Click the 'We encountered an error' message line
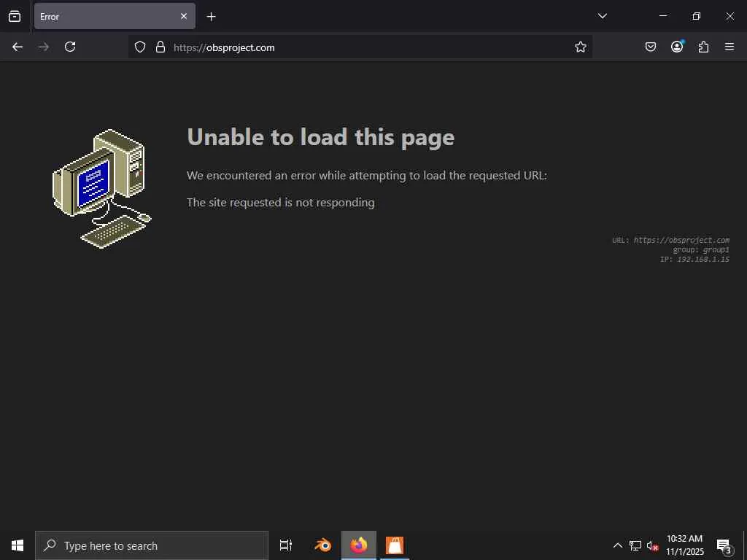Screen dimensions: 747x560 (367, 176)
